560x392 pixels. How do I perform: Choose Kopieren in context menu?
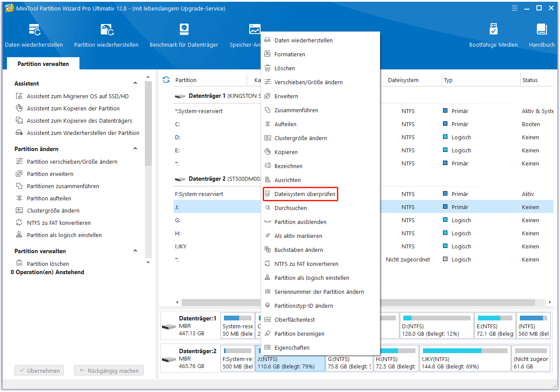click(x=320, y=152)
